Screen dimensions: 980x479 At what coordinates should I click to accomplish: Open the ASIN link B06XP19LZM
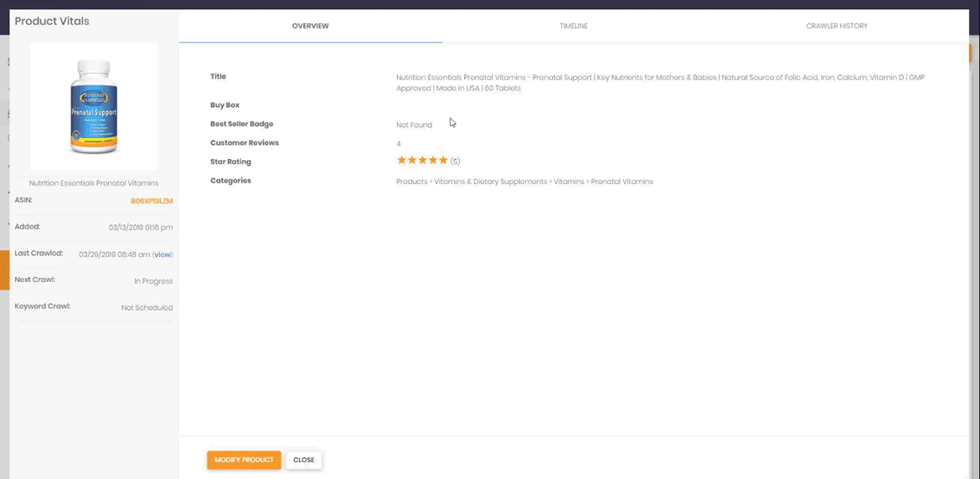152,201
